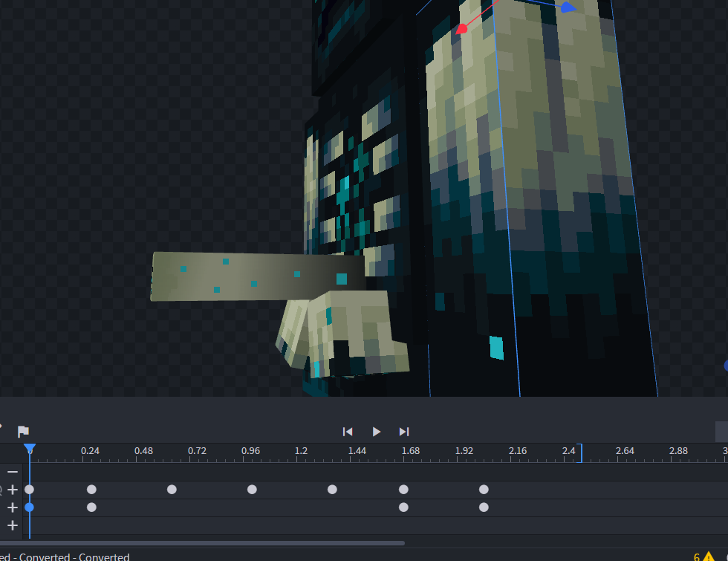
Task: Collapse the animator with the minus icon
Action: coord(13,472)
